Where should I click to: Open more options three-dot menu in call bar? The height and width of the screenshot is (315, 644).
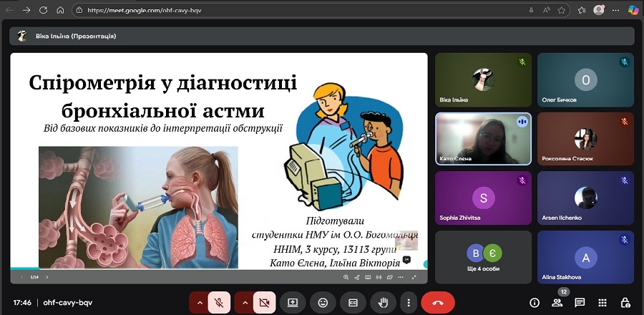coord(408,303)
